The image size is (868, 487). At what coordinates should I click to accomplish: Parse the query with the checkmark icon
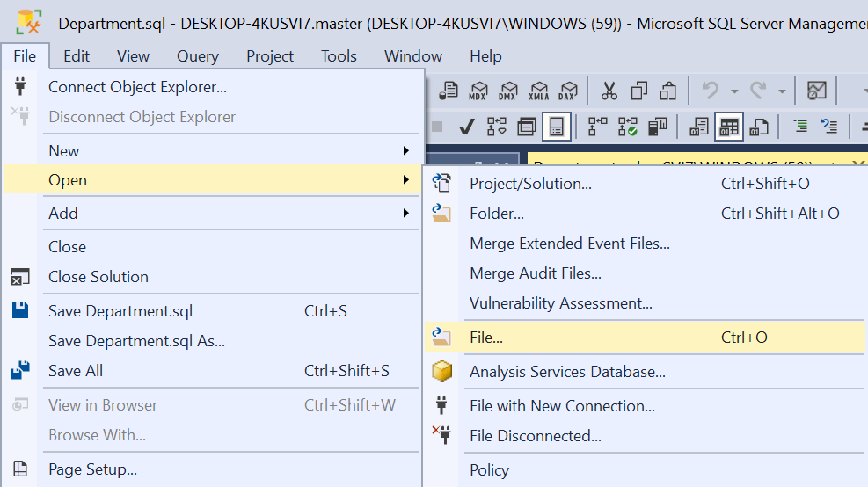[468, 127]
